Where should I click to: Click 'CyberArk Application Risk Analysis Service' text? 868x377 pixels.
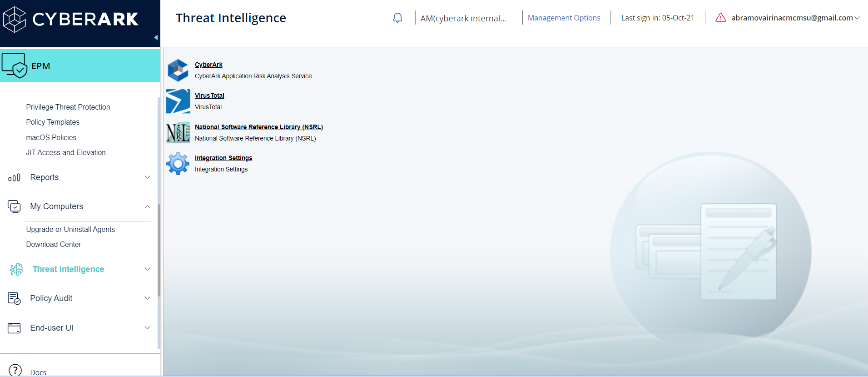253,76
